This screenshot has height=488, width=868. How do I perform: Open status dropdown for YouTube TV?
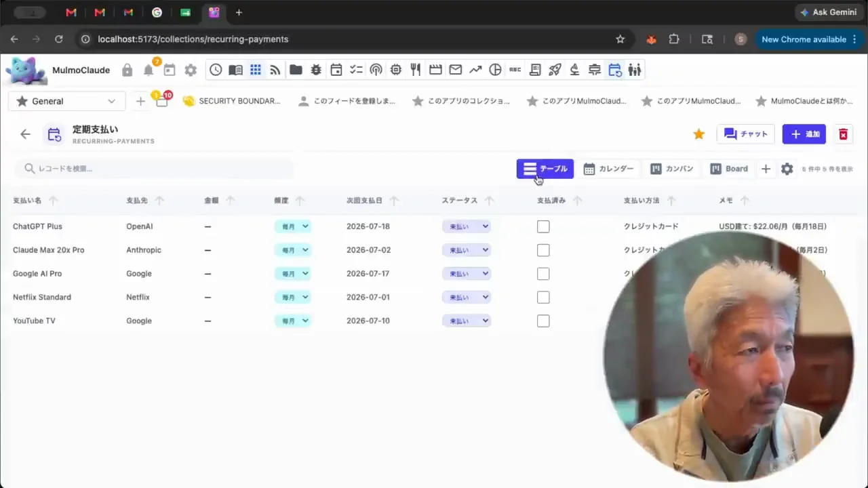tap(466, 321)
